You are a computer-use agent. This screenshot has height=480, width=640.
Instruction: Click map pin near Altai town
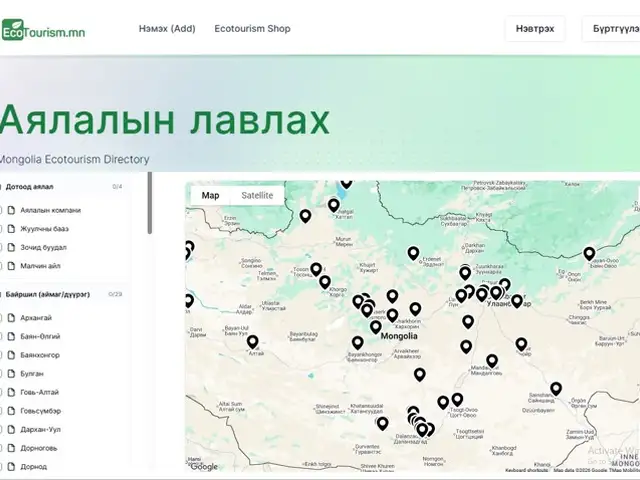click(253, 342)
